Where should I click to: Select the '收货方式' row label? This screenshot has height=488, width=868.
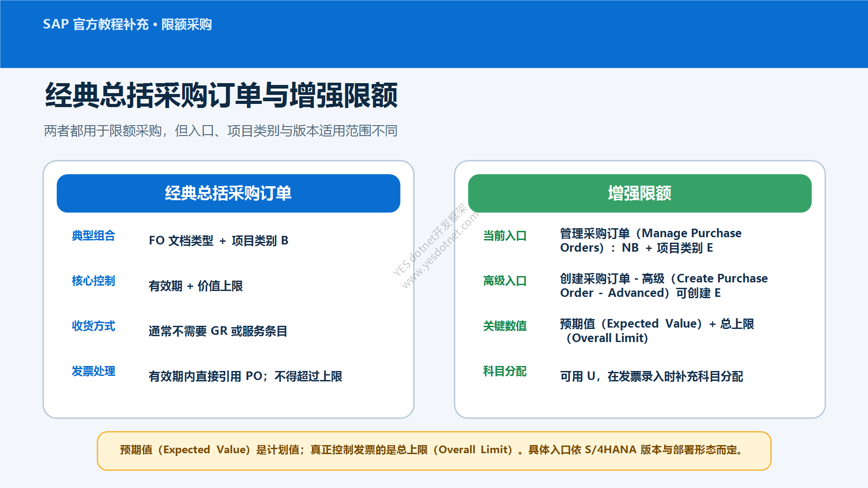pos(94,326)
